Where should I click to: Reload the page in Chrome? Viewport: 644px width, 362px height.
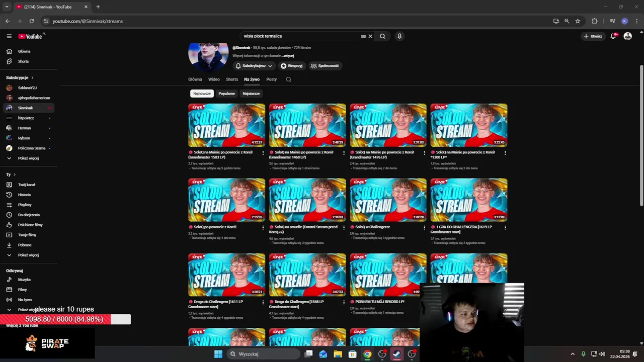tap(32, 21)
